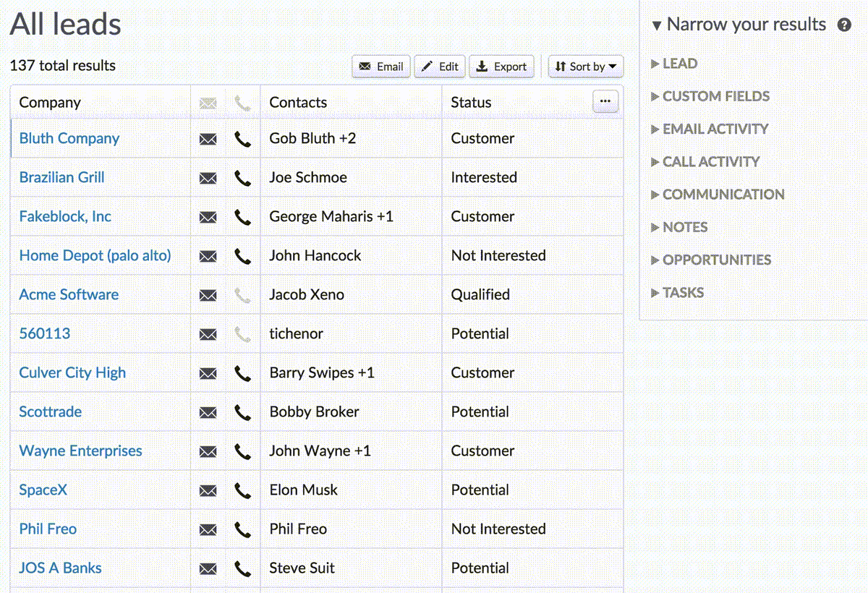Click envelope icon in 560113 row

[208, 334]
